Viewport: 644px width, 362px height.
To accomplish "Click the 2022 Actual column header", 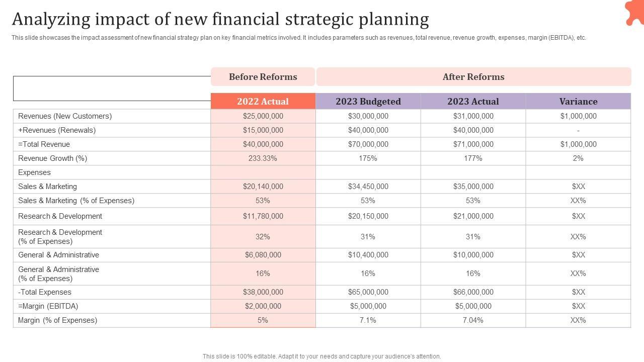I will [x=263, y=101].
